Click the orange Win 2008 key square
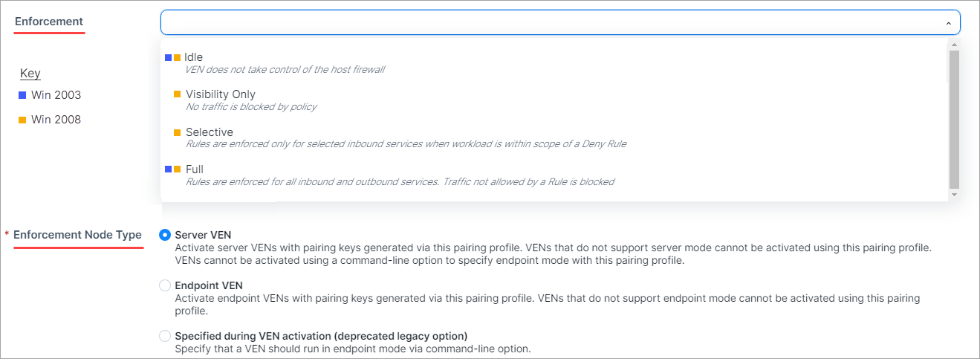Image resolution: width=980 pixels, height=359 pixels. (x=22, y=120)
